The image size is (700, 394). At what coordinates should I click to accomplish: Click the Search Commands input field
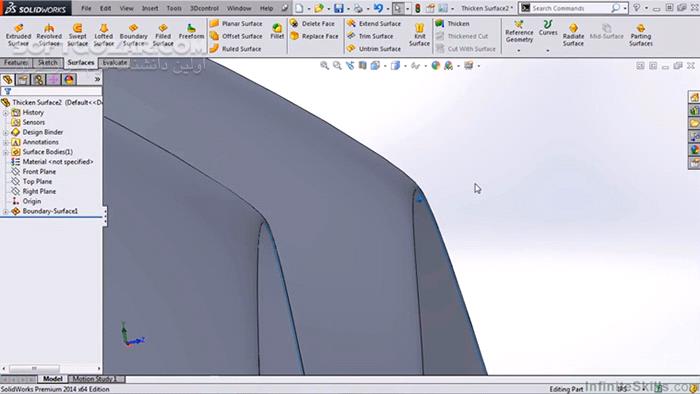click(x=571, y=8)
